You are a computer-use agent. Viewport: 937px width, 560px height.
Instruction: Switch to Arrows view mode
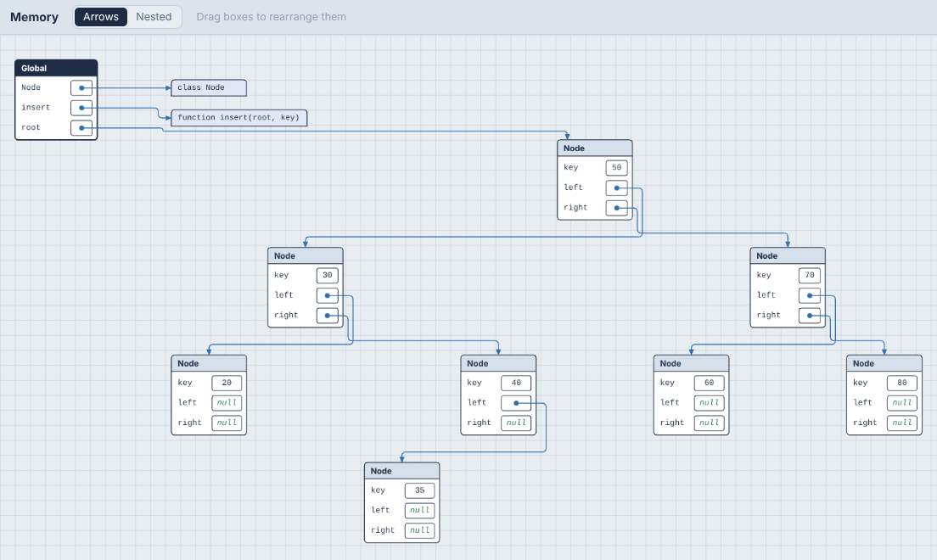coord(100,17)
